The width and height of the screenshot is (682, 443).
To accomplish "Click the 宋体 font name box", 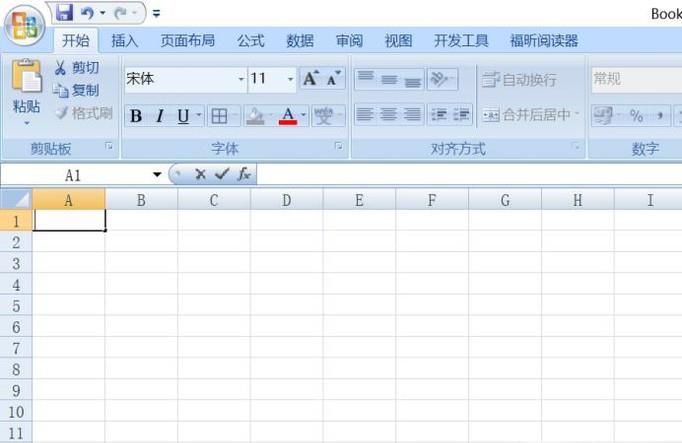I will coord(181,79).
